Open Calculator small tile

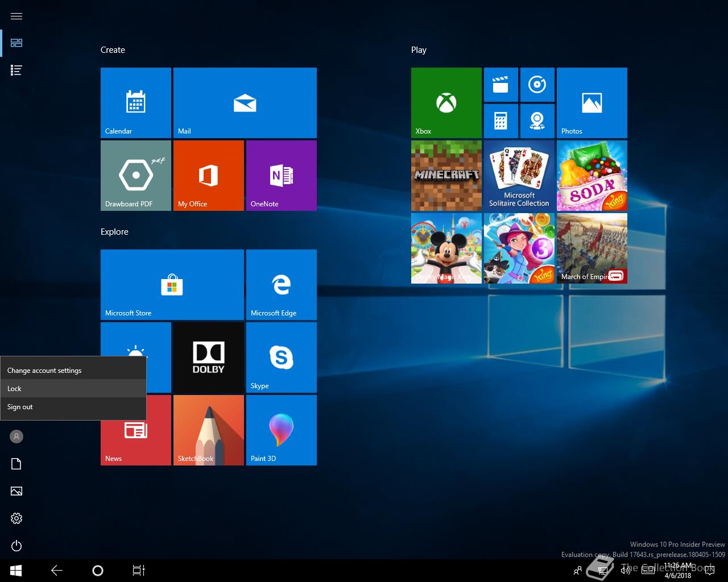(x=501, y=121)
